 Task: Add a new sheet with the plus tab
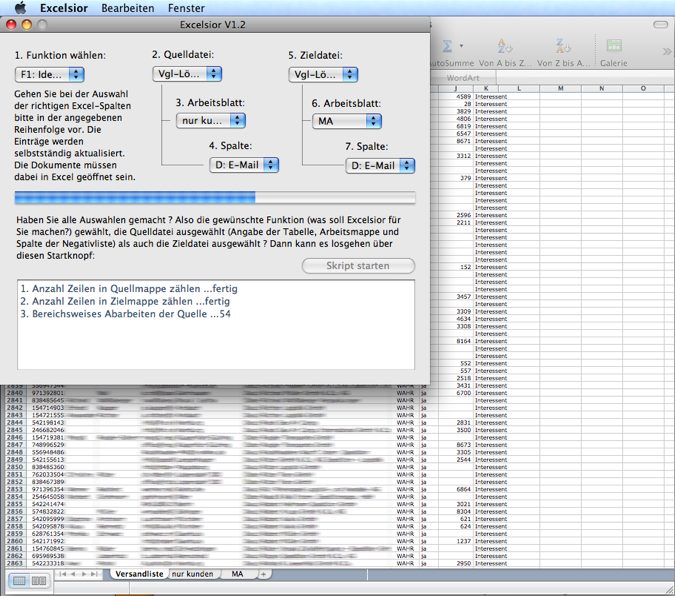click(x=263, y=574)
